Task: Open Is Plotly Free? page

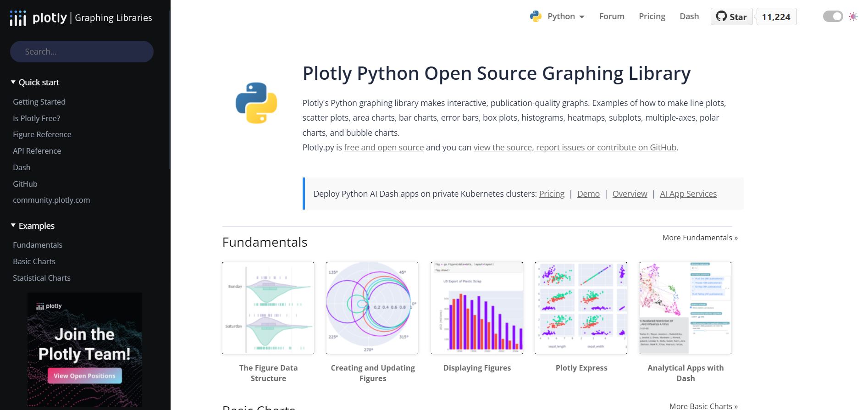Action: (x=36, y=118)
